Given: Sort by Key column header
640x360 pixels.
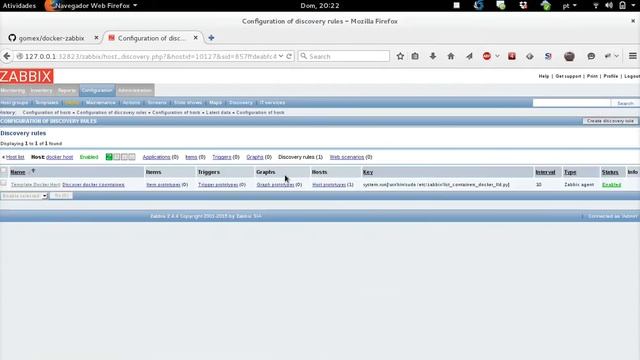Looking at the screenshot, I should [x=368, y=172].
